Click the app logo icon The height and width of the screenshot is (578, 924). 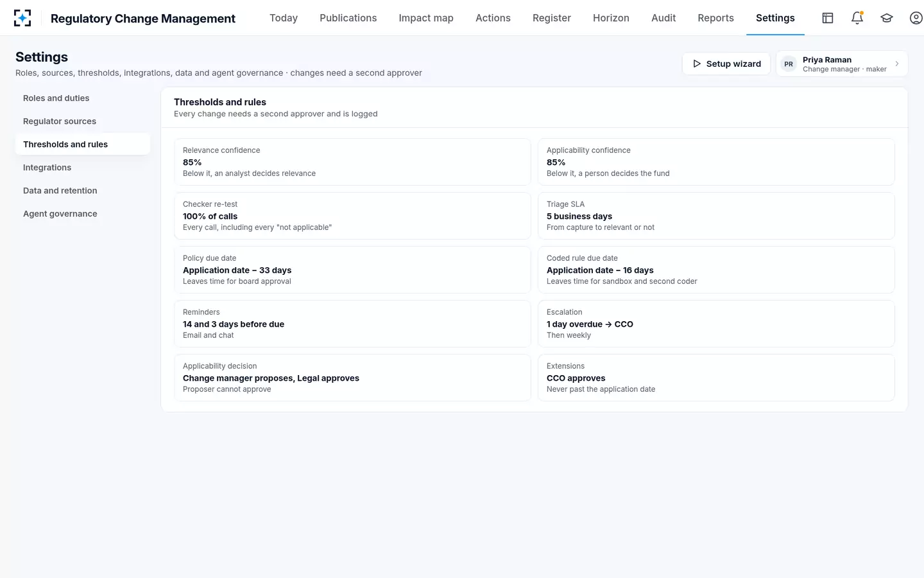[x=22, y=18]
